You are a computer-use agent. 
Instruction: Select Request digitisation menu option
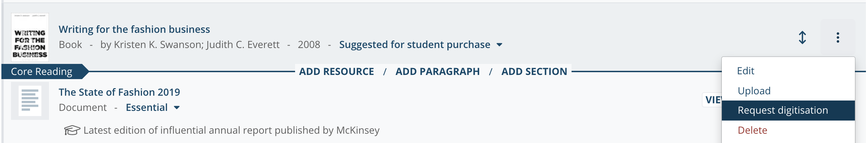pyautogui.click(x=783, y=110)
